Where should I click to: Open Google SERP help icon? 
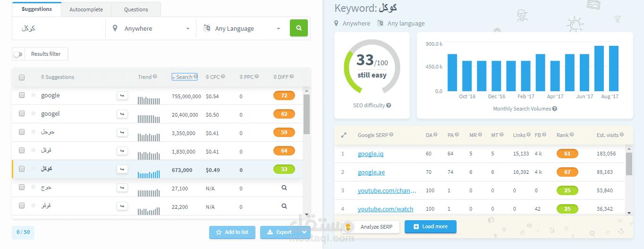[391, 135]
